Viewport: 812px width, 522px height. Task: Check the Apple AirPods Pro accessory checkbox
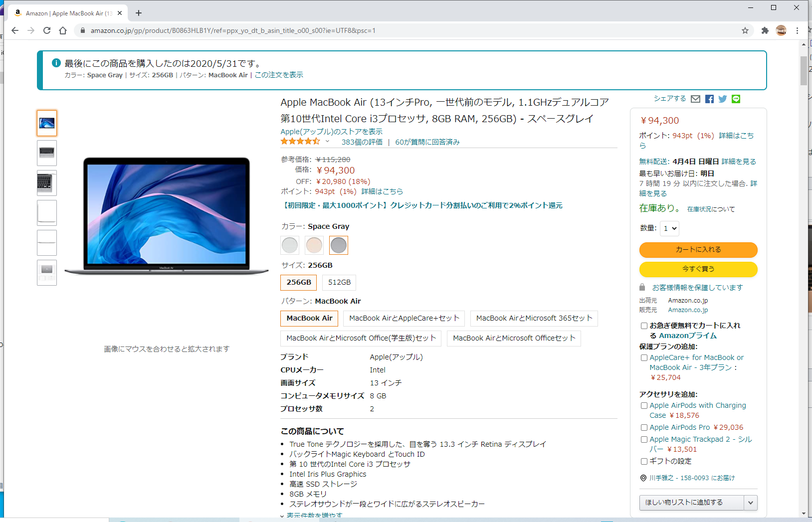point(644,427)
